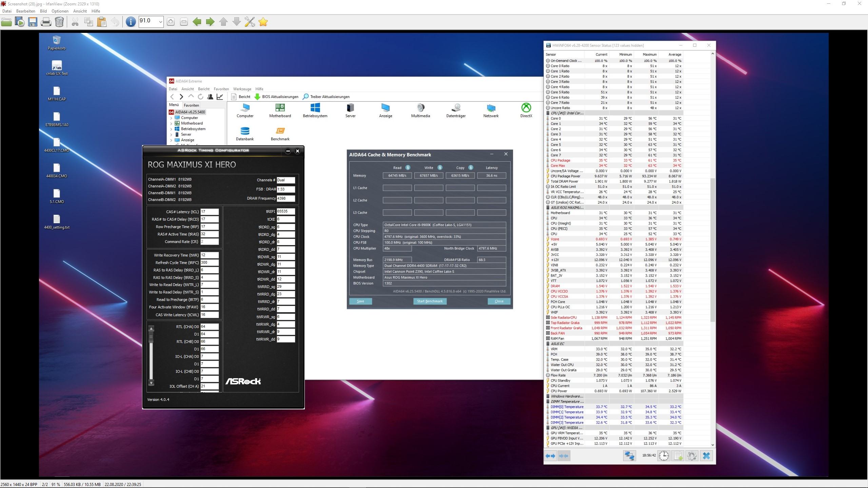Switch to the Favoriten tab in AIDA64
The height and width of the screenshot is (488, 868).
(x=191, y=105)
